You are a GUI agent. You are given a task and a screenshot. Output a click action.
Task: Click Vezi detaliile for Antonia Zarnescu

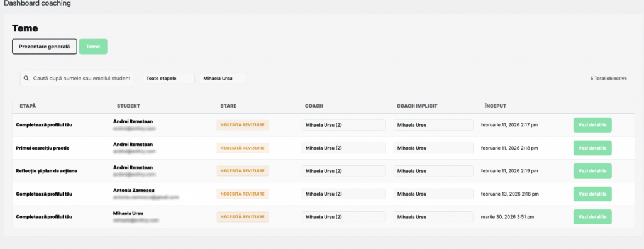[x=592, y=194]
